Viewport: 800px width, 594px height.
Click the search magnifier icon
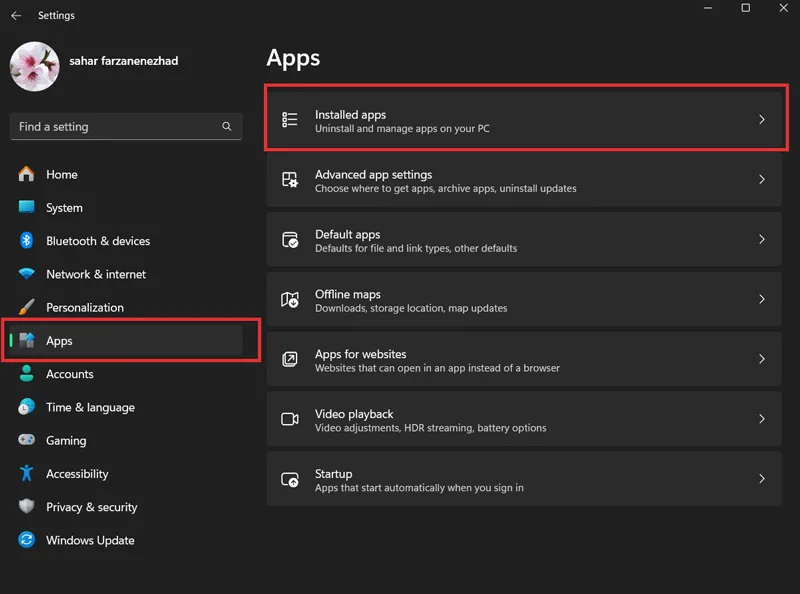tap(227, 126)
